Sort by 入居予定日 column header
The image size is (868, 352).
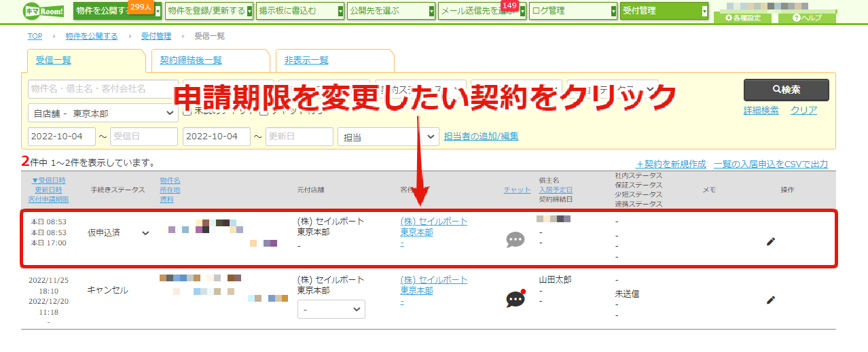point(556,190)
